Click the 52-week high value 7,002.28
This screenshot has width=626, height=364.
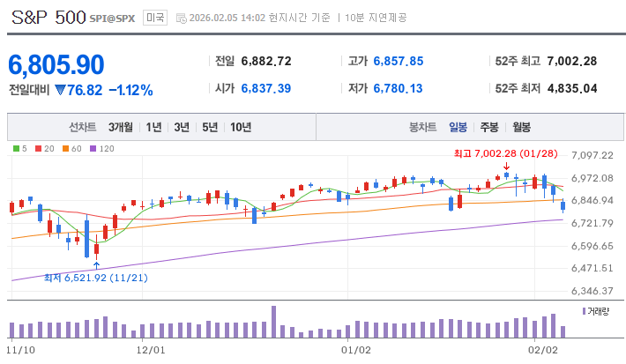click(572, 61)
